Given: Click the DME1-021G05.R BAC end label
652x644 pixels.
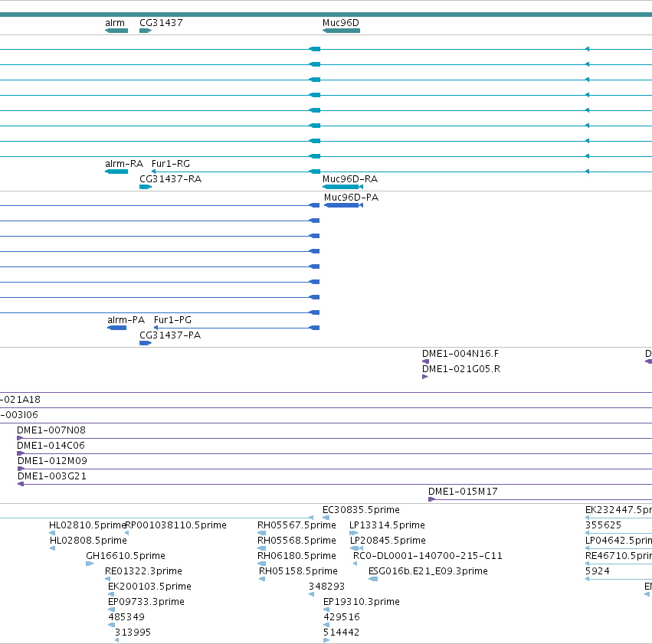Looking at the screenshot, I should click(x=461, y=369).
